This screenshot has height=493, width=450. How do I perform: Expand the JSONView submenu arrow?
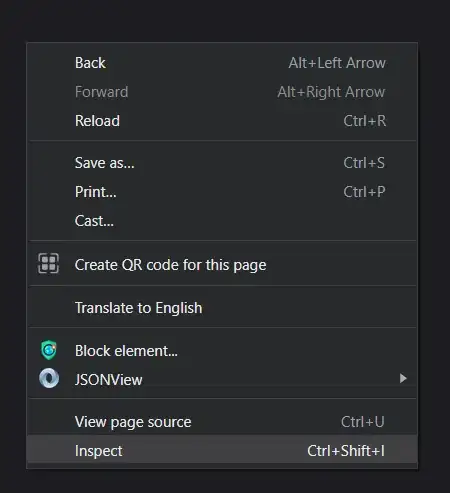[x=403, y=378]
